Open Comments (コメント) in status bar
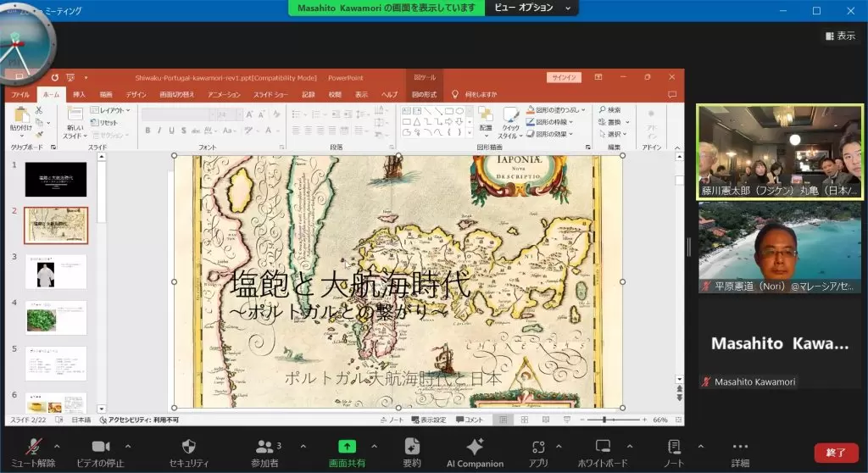This screenshot has height=473, width=868. coord(470,420)
